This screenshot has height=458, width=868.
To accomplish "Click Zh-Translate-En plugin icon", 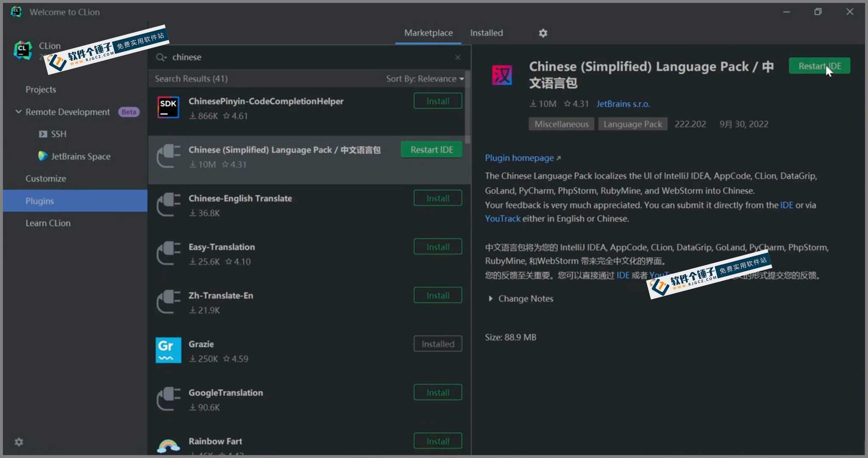I will pos(168,302).
